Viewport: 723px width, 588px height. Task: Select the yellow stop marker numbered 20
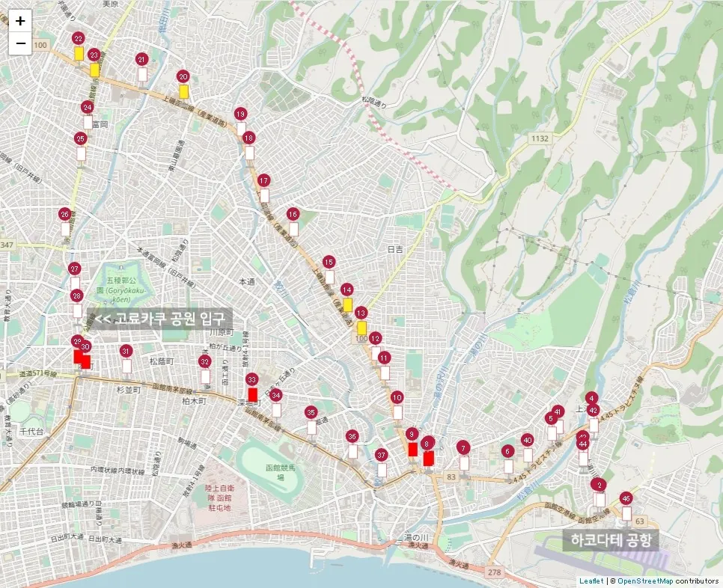tap(183, 91)
